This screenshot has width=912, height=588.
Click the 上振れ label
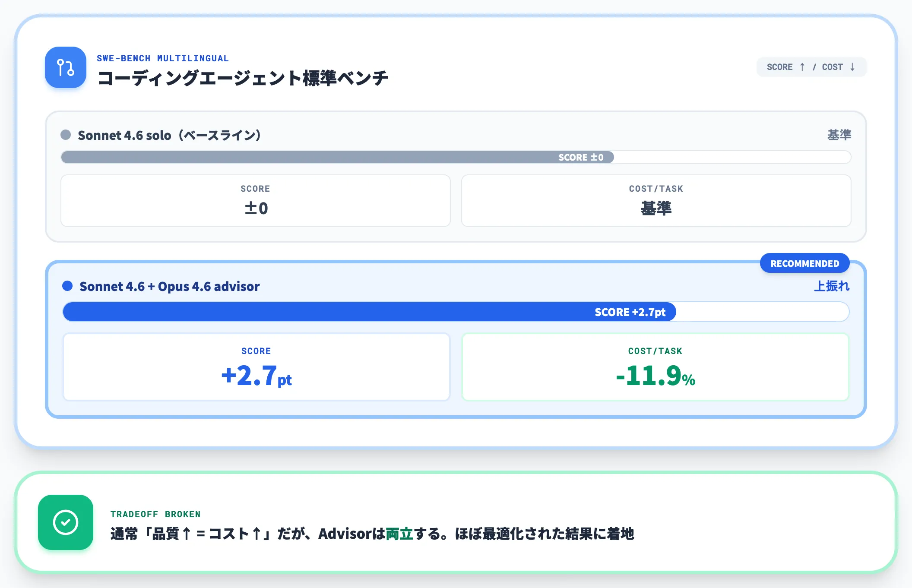[832, 286]
